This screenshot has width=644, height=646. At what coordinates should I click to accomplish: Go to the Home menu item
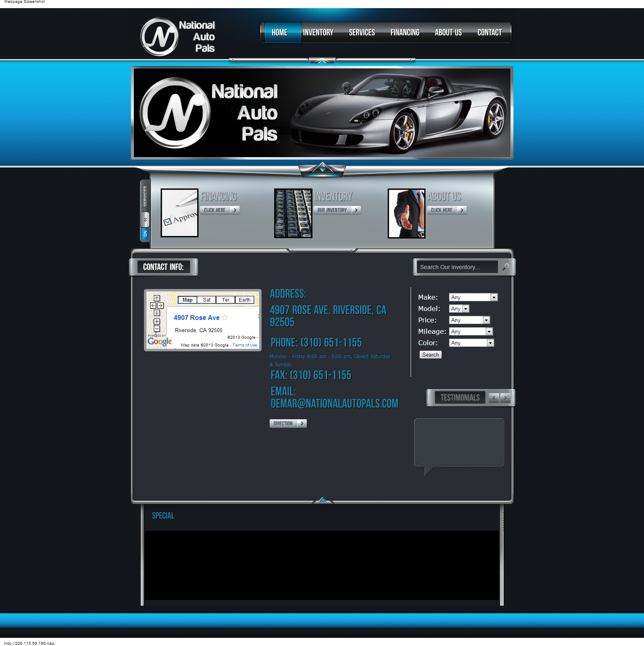point(279,33)
